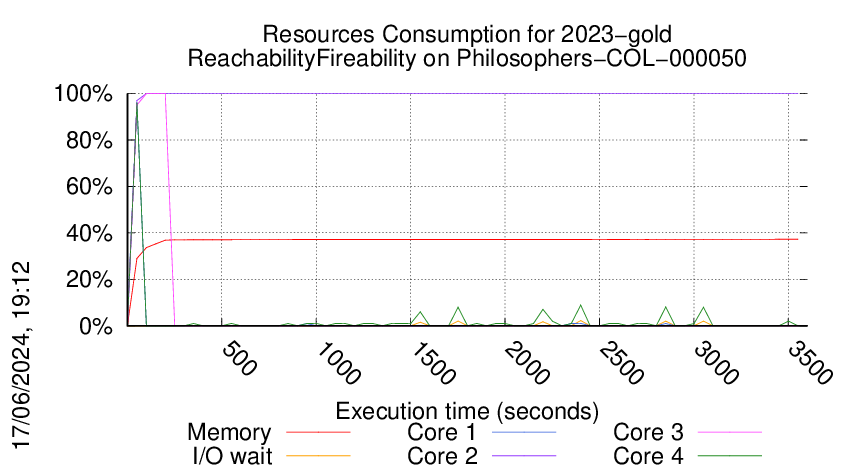Click the 100% y-axis label

pos(83,93)
